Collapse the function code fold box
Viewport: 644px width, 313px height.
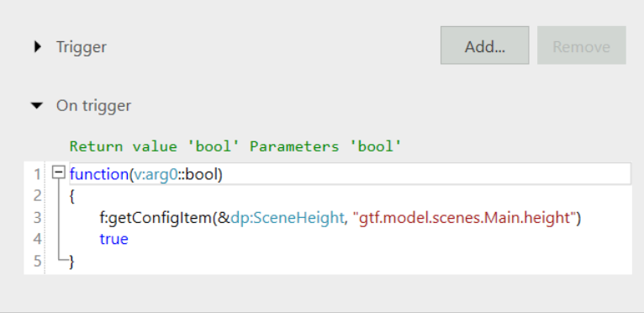coord(59,172)
